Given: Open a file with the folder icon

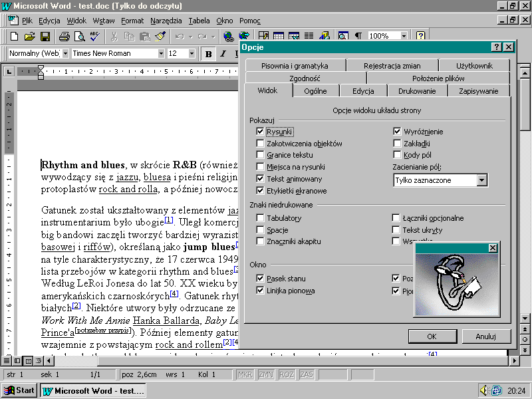Looking at the screenshot, I should pos(29,36).
